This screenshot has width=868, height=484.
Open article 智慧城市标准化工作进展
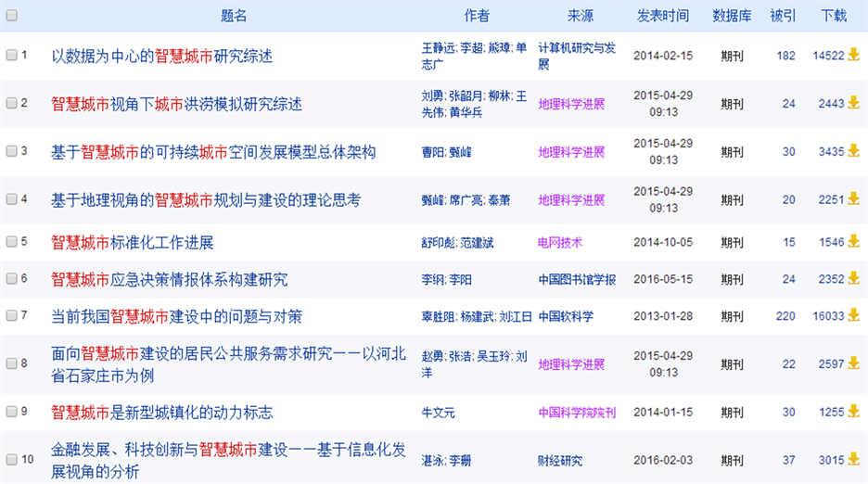coord(133,243)
